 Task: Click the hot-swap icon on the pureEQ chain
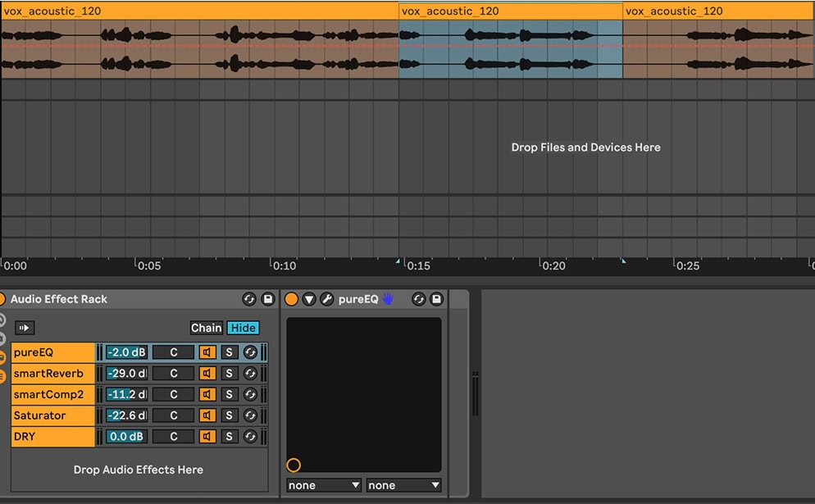(x=250, y=352)
